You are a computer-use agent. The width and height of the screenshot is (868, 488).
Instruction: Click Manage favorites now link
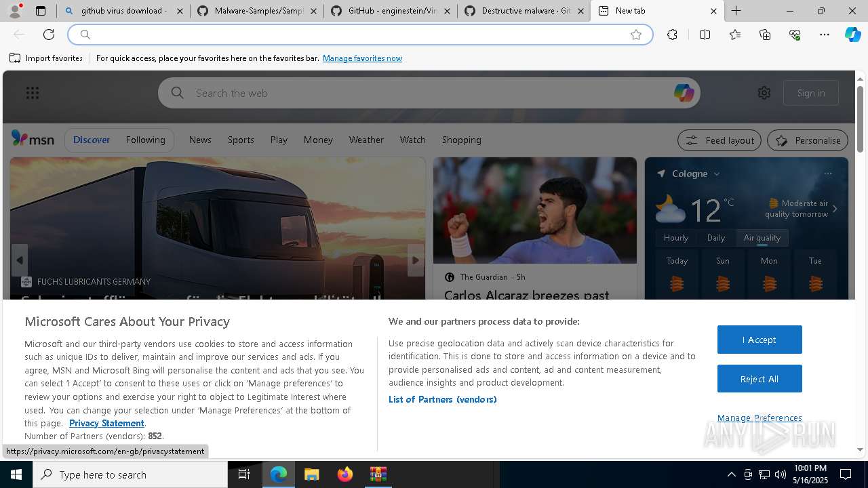[362, 58]
